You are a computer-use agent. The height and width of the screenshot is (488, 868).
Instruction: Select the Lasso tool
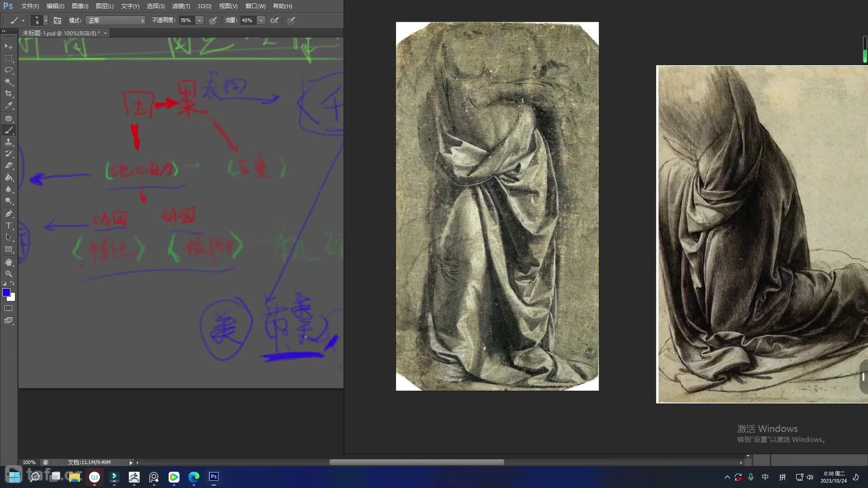(x=9, y=70)
